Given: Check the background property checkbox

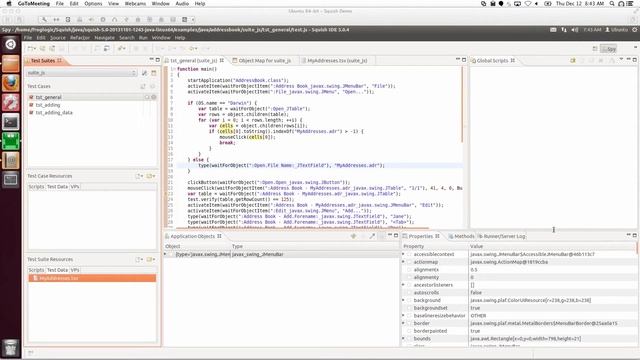Looking at the screenshot, I should pos(409,300).
